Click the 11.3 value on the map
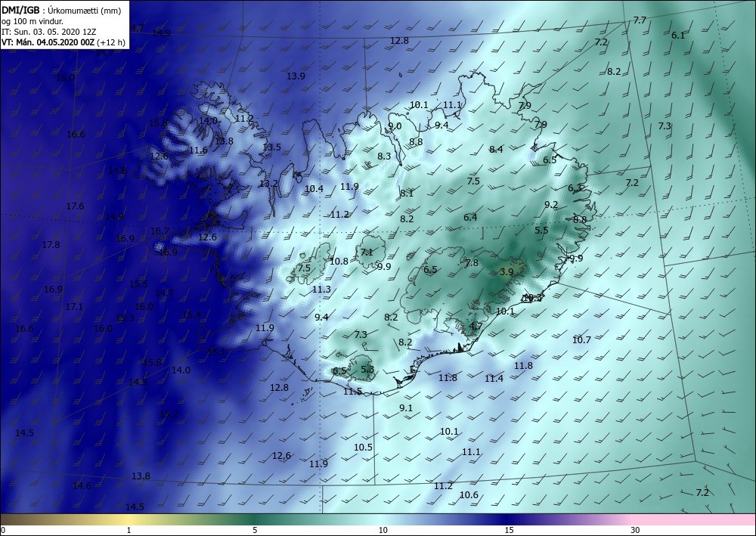 [x=321, y=290]
